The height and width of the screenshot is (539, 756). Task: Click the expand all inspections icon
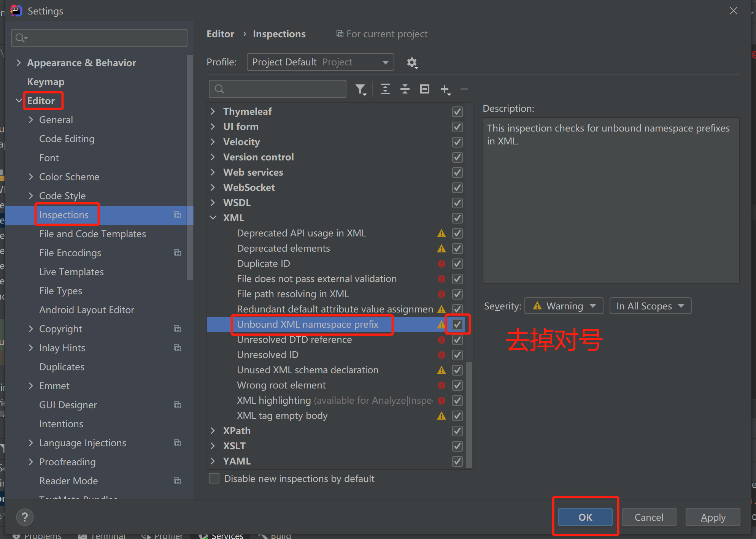coord(385,89)
